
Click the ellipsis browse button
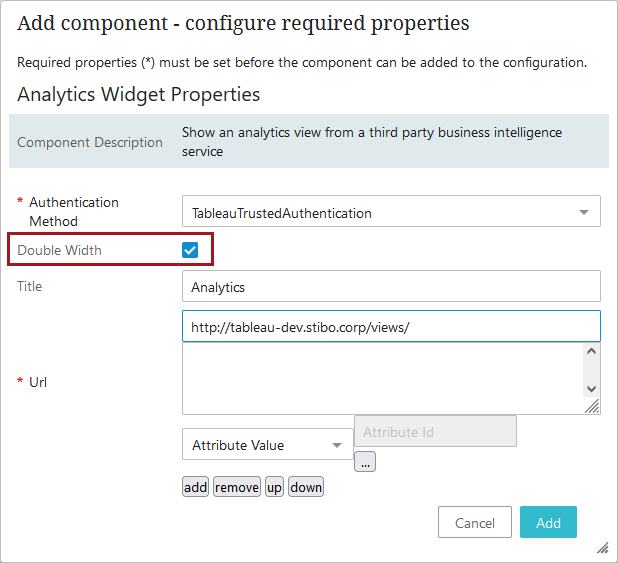point(365,462)
